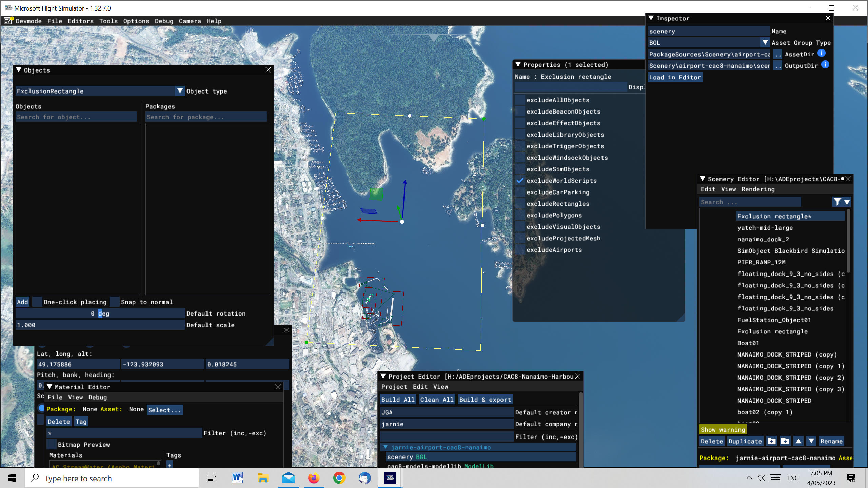Click the AssetDir info icon in Inspector

(822, 53)
